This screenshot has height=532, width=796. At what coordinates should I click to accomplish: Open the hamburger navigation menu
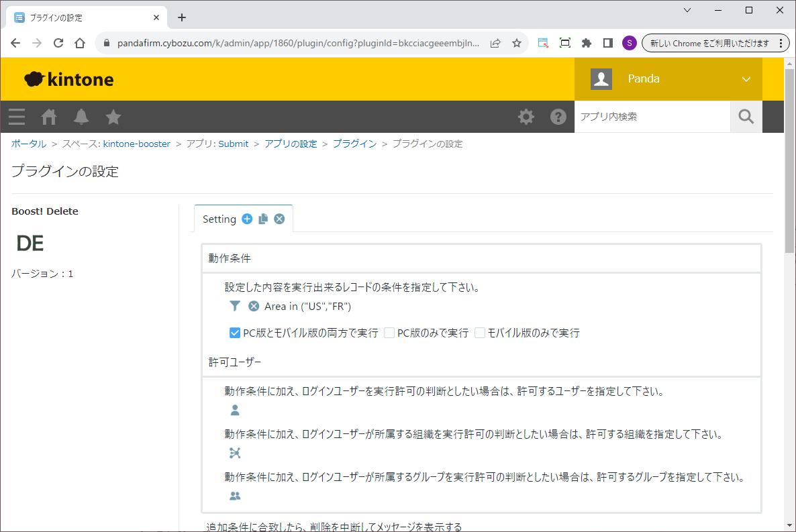coord(17,117)
